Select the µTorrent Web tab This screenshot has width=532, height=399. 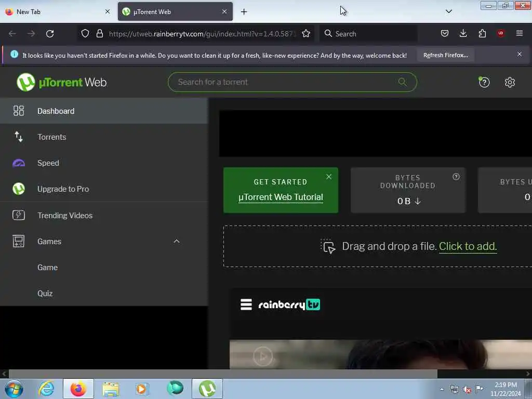click(x=175, y=12)
